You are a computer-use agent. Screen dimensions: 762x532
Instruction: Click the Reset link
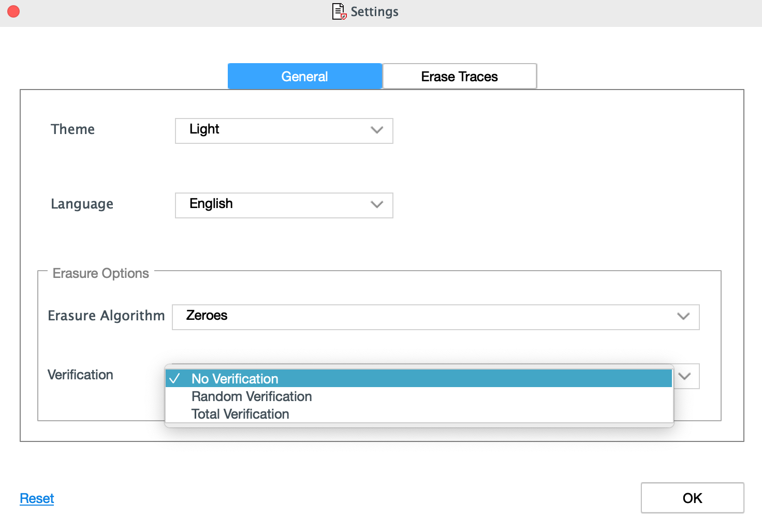(37, 498)
